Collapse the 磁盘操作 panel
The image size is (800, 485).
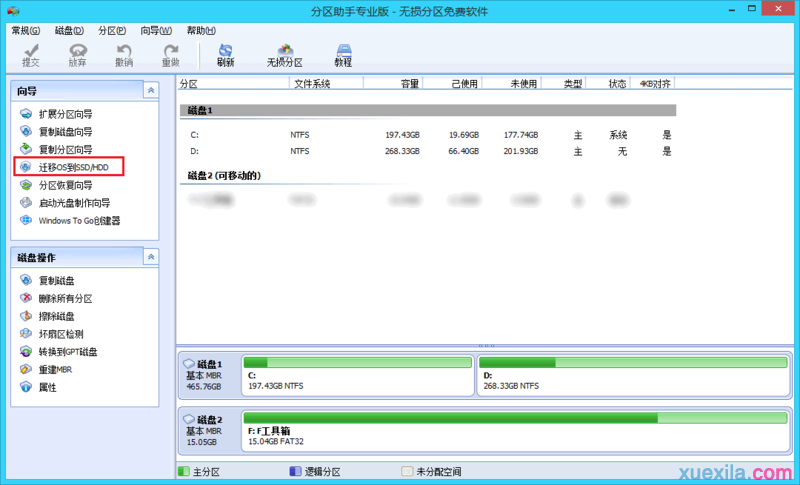coord(151,257)
